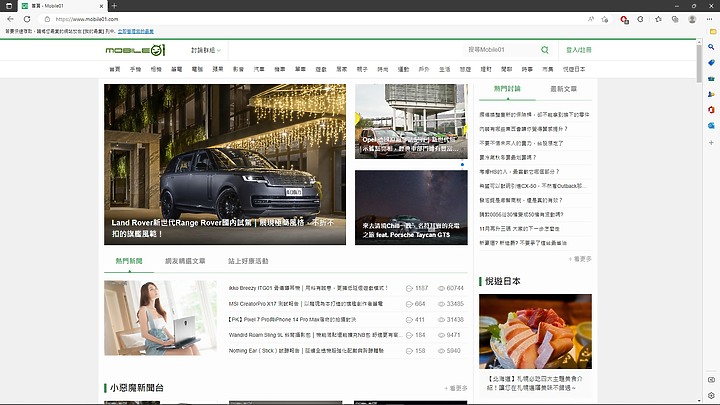Click the page vertical scrollbar thumb
Viewport: 720px width, 405px height.
[699, 63]
